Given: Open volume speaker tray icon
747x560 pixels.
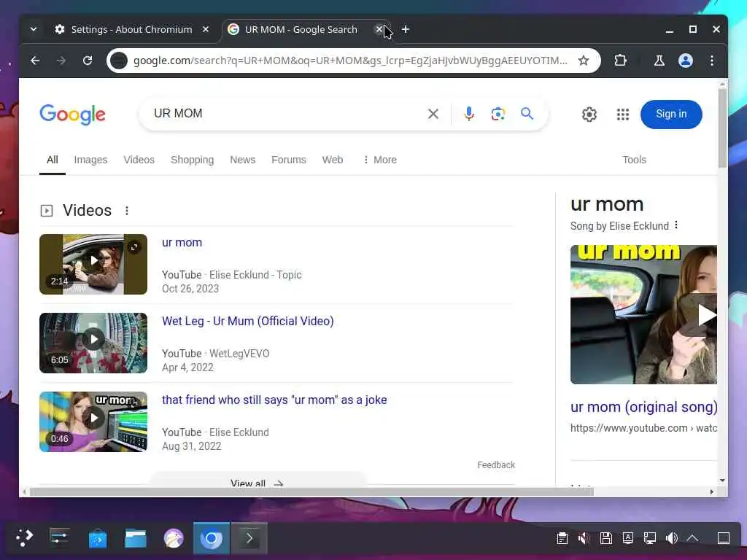Looking at the screenshot, I should (672, 538).
